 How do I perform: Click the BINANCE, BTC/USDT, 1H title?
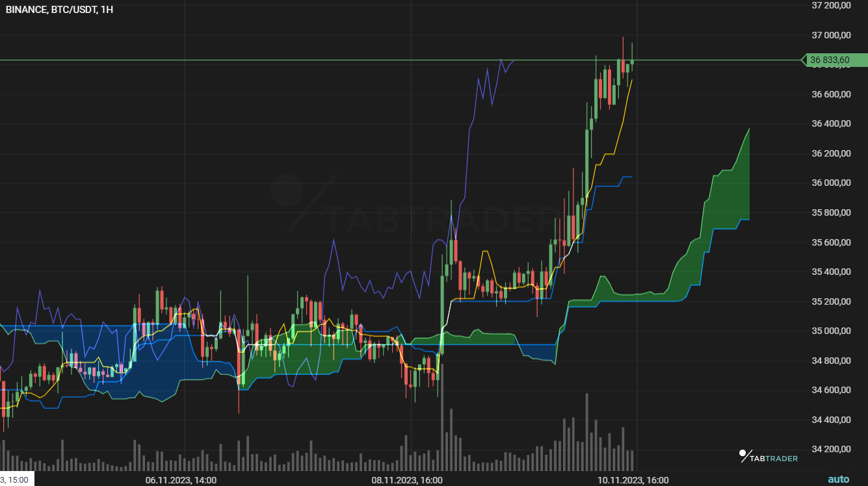[59, 10]
